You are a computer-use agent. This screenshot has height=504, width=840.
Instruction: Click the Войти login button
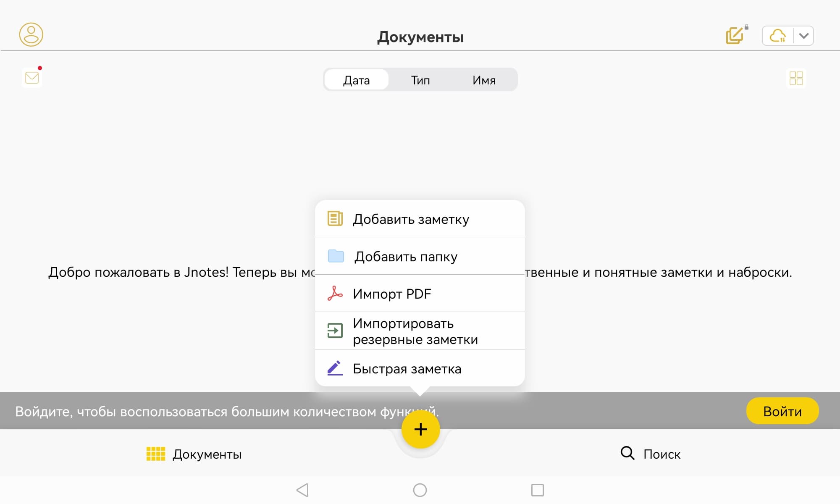pyautogui.click(x=782, y=411)
